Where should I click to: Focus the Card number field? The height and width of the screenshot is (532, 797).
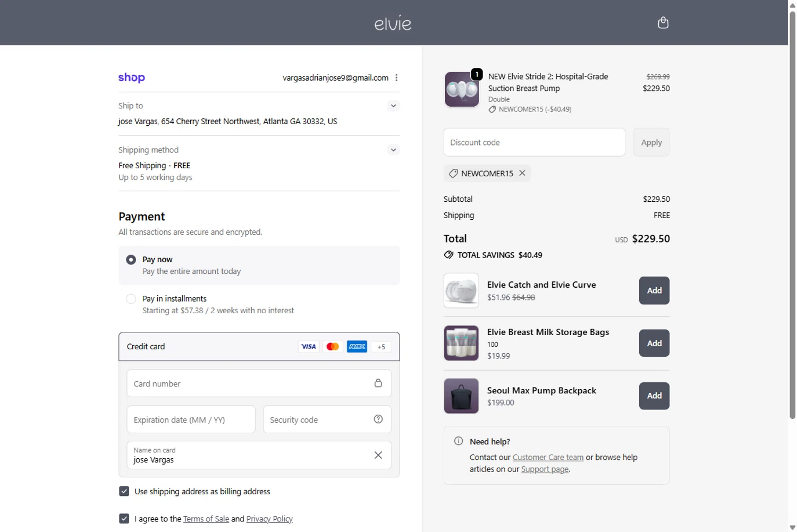(x=259, y=383)
